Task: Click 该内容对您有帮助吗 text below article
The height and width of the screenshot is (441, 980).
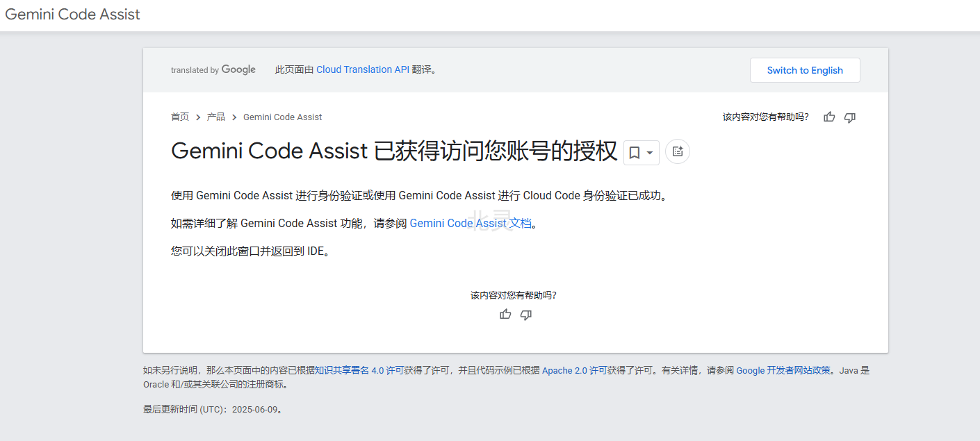Action: [x=514, y=295]
